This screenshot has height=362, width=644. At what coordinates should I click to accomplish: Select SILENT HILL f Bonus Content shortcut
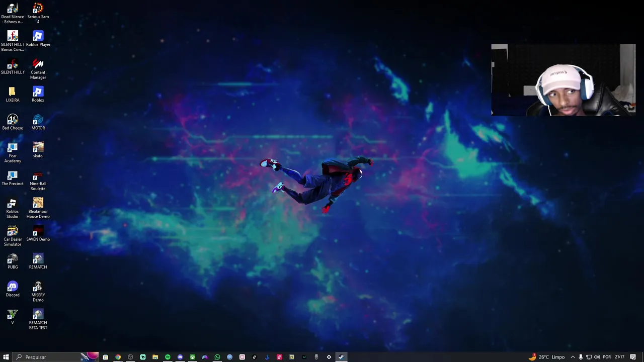point(13,41)
